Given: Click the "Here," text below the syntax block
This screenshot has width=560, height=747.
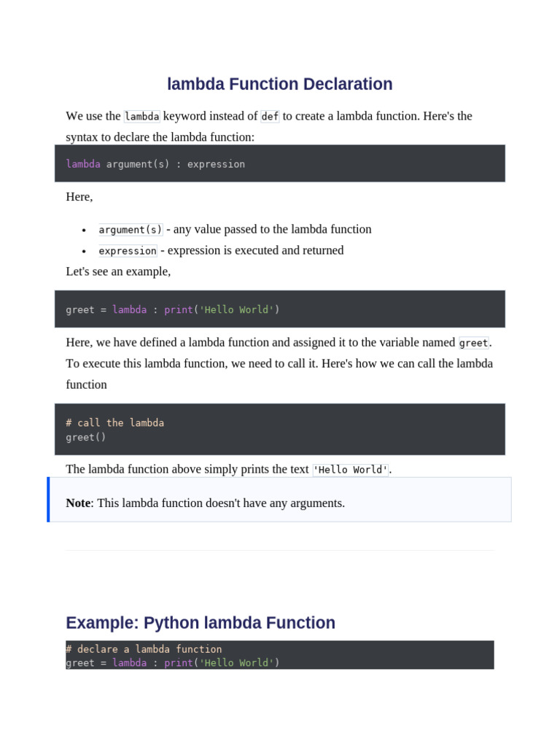Looking at the screenshot, I should [79, 197].
